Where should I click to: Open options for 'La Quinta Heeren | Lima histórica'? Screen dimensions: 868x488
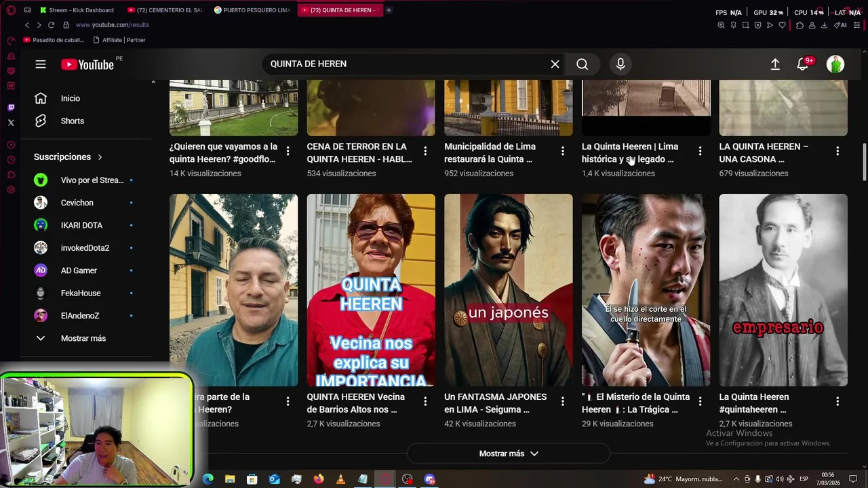[700, 150]
